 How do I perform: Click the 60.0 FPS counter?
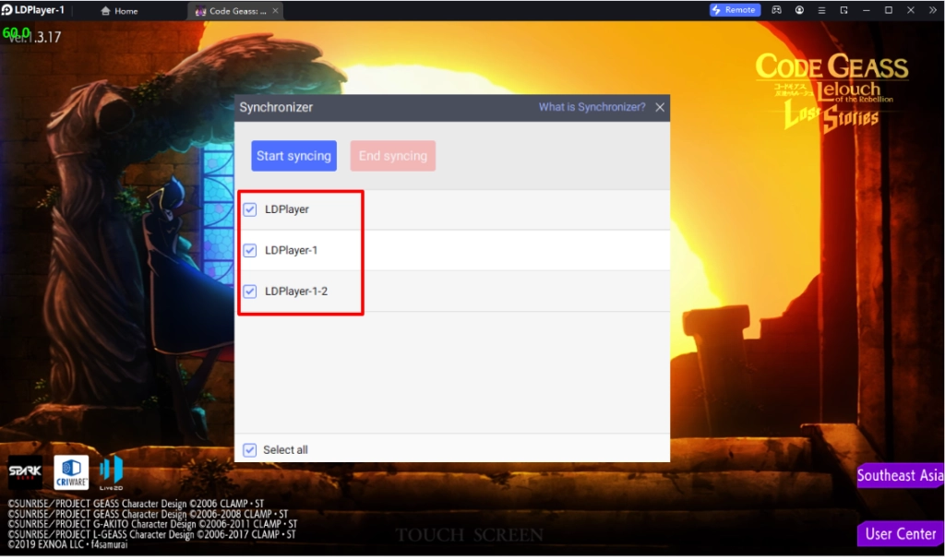[16, 32]
